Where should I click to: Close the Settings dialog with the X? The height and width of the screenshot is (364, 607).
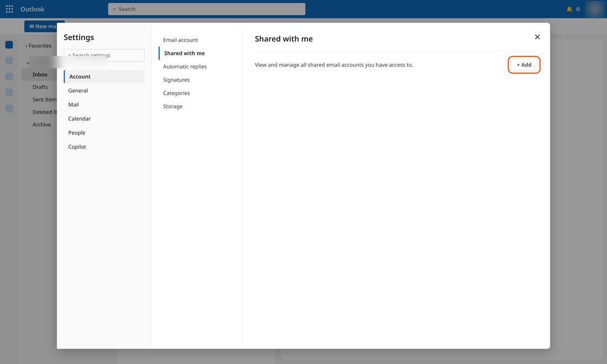coord(537,37)
